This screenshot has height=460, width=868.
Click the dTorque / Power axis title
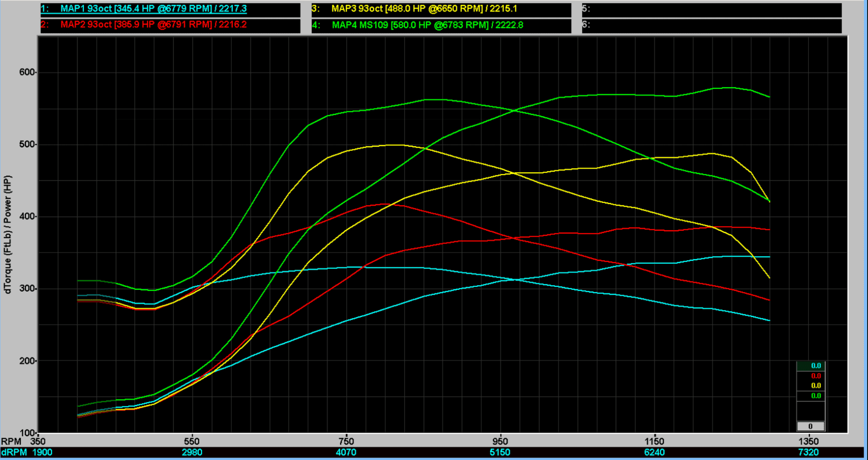(x=7, y=234)
